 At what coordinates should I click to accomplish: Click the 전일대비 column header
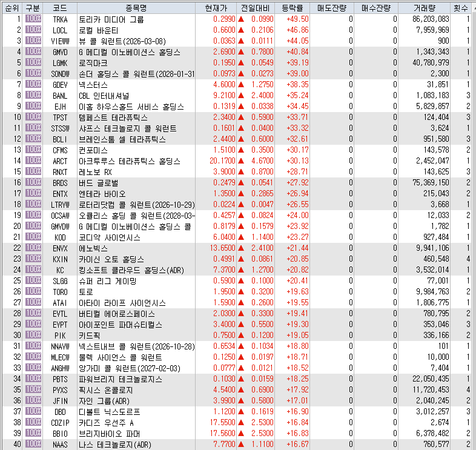[256, 8]
